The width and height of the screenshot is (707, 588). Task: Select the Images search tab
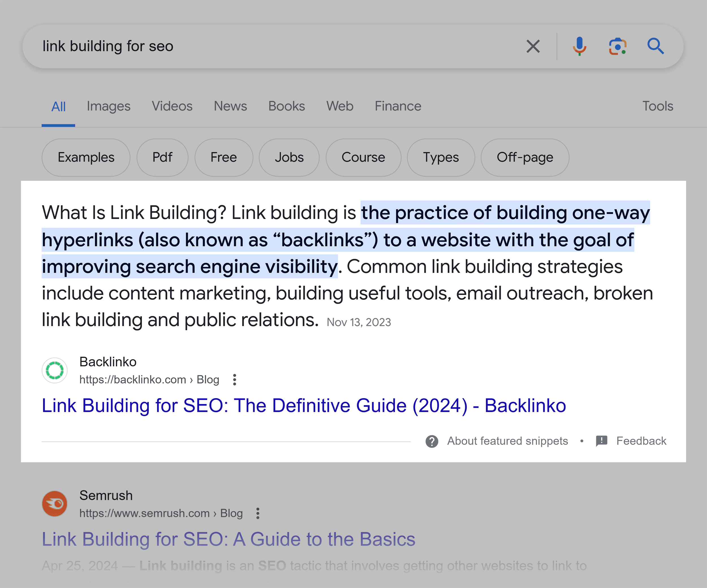pos(109,107)
